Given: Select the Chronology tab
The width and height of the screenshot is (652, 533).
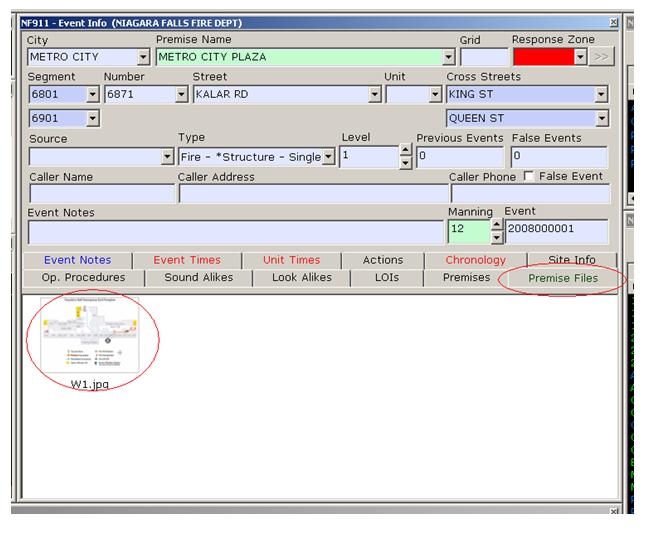Looking at the screenshot, I should (x=475, y=260).
